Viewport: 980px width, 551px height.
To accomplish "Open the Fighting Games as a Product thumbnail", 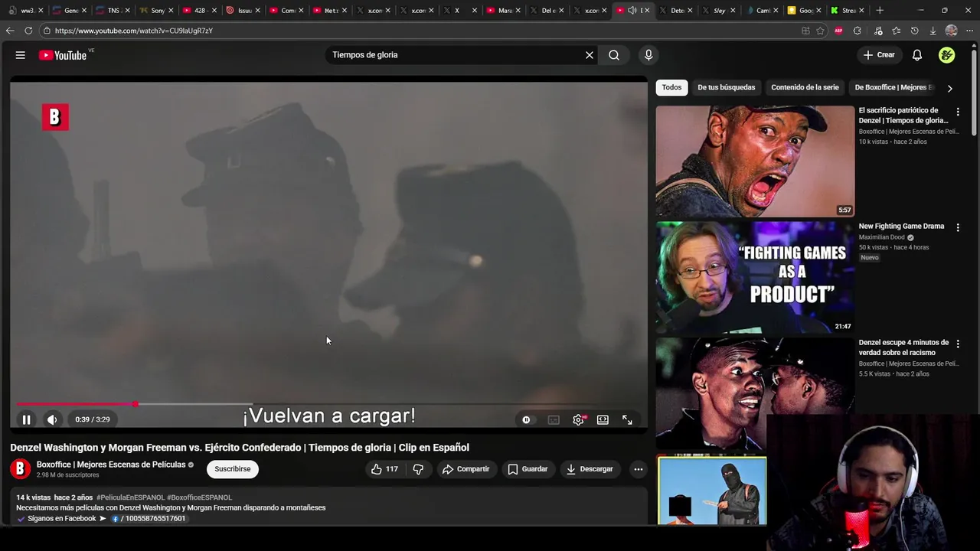I will (x=755, y=278).
